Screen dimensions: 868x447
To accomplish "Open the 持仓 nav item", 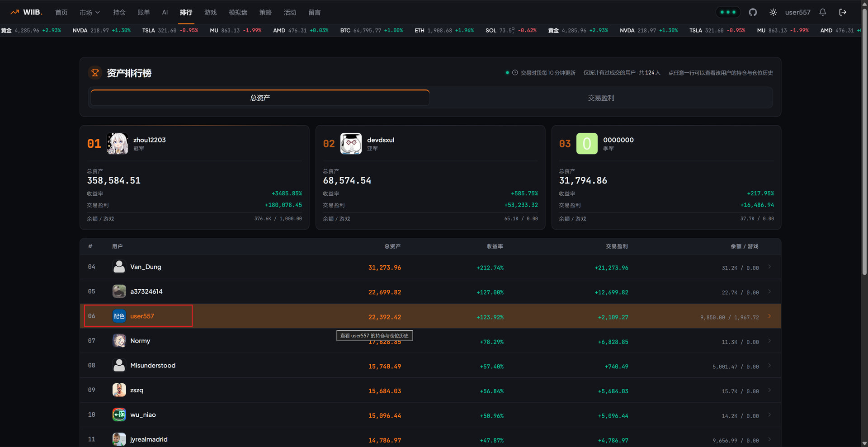I will [119, 12].
